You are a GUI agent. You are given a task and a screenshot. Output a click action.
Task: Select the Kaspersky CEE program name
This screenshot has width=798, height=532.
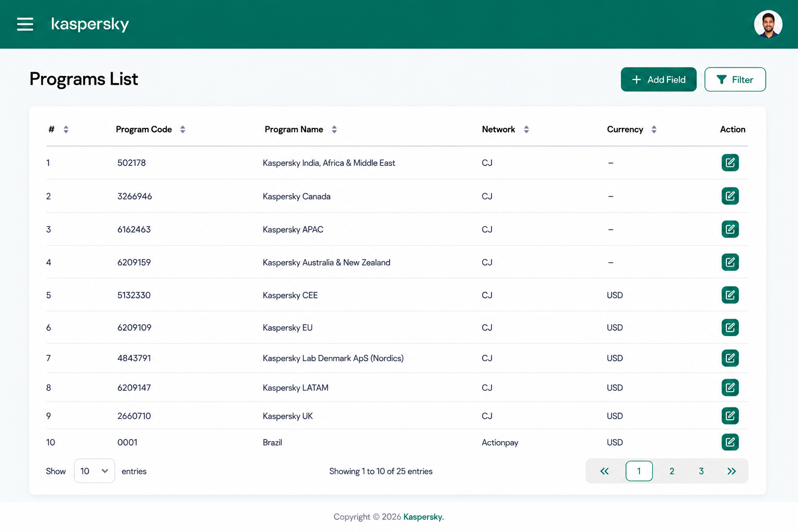[290, 296]
